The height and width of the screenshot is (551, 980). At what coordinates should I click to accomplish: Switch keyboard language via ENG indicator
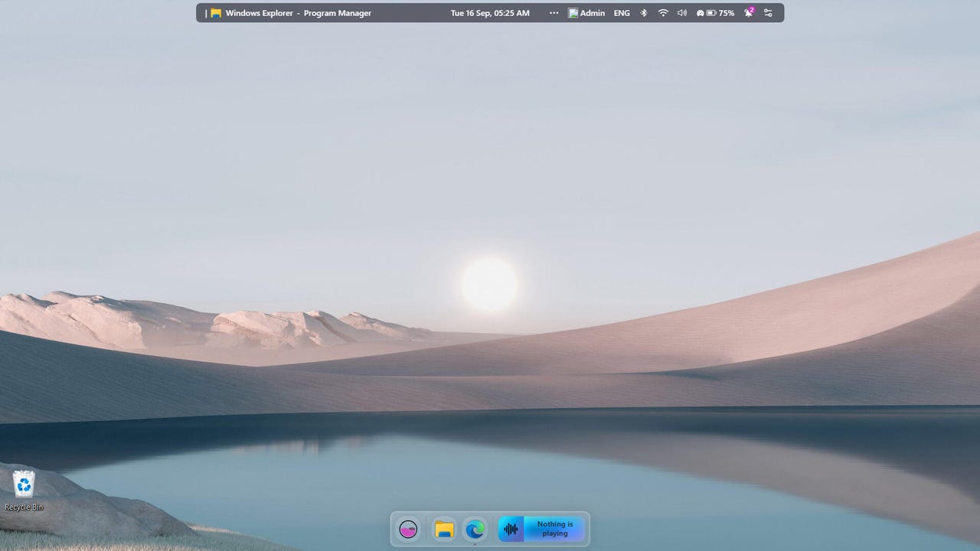tap(622, 13)
